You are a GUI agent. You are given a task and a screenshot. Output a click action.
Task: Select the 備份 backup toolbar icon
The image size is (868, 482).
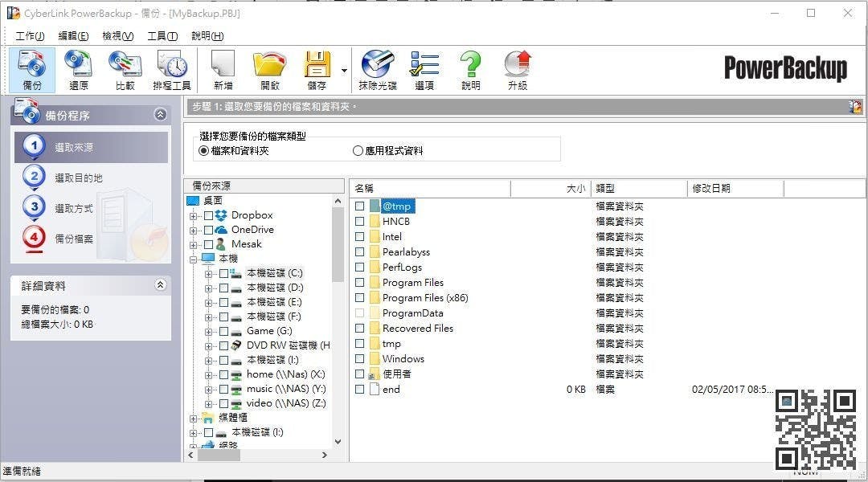pyautogui.click(x=32, y=70)
